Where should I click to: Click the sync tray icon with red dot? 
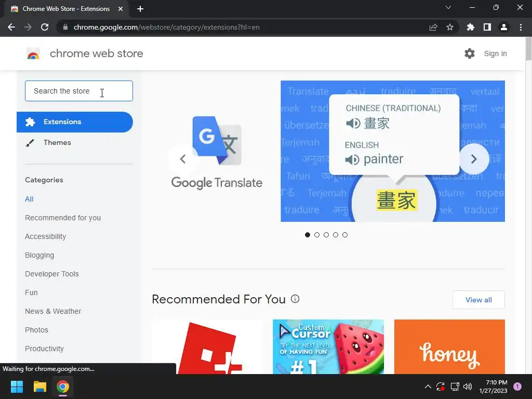[x=441, y=387]
